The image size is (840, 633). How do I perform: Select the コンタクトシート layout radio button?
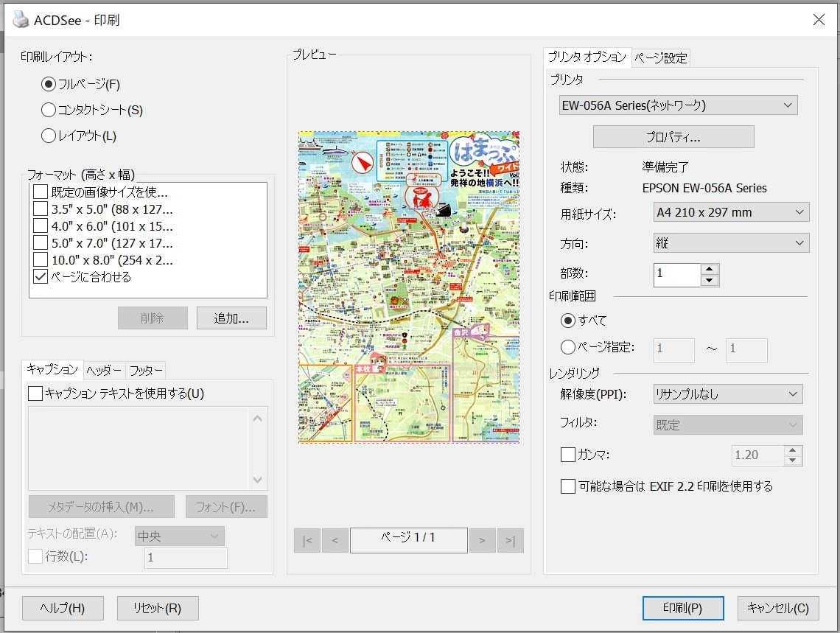tap(49, 110)
